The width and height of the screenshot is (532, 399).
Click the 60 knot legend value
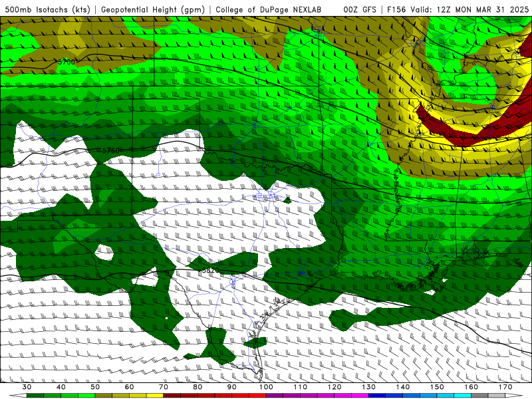129,387
